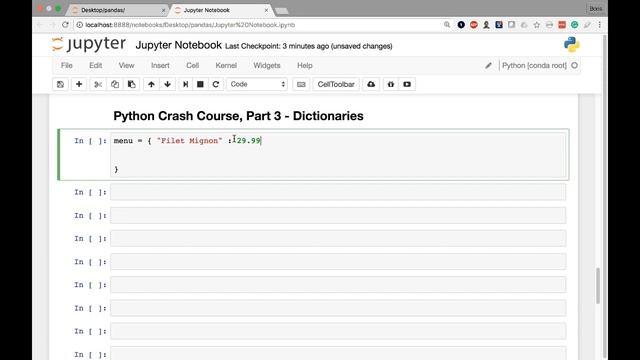Open the View menu
This screenshot has height=360, width=640.
click(x=126, y=65)
